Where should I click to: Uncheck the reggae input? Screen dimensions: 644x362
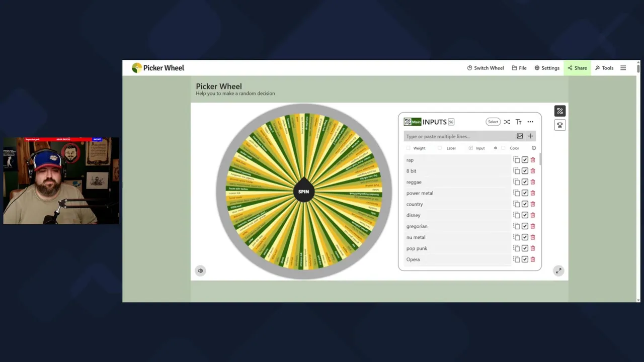click(525, 182)
